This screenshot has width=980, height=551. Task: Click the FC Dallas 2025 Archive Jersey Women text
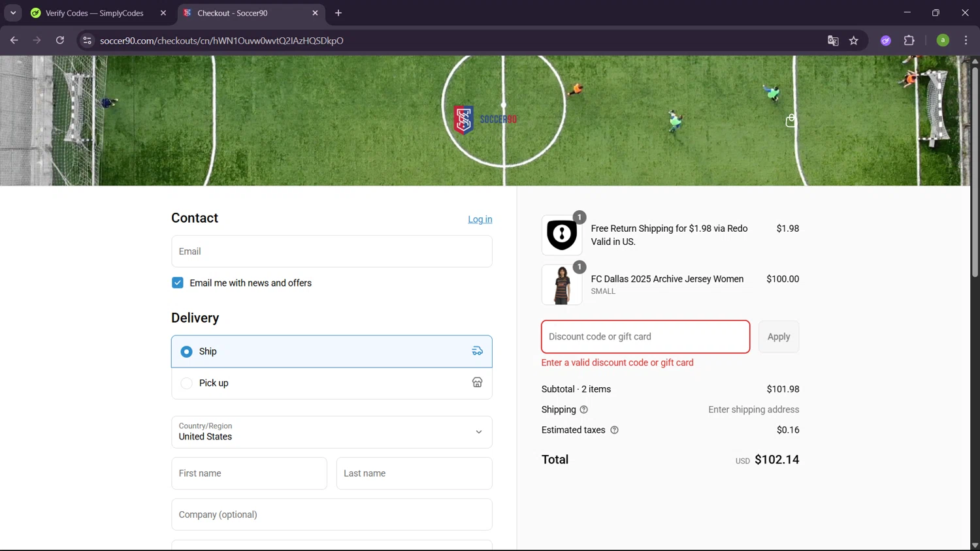click(x=667, y=279)
